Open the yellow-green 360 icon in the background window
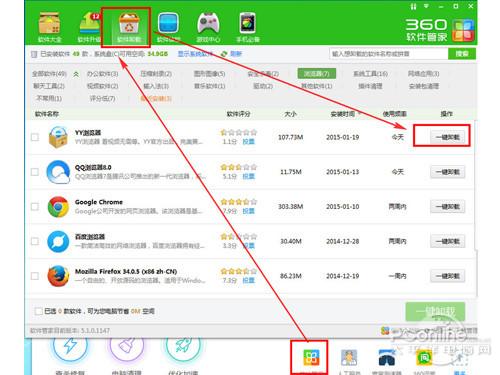500x375 pixels. 424,357
